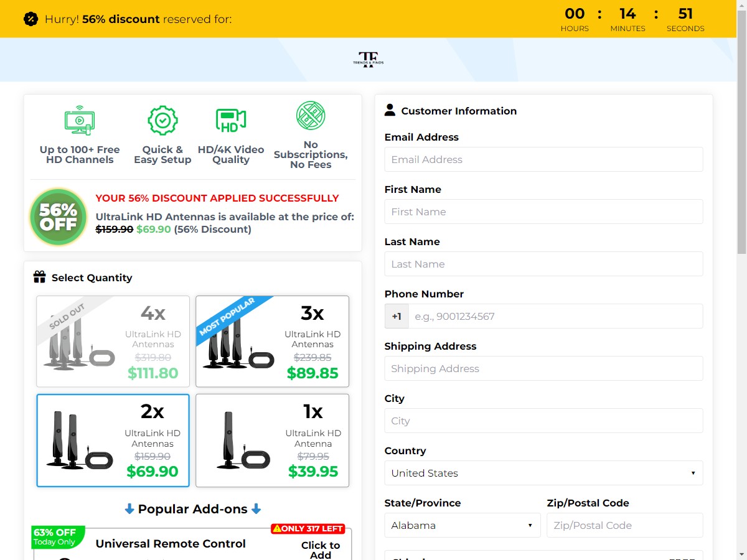The height and width of the screenshot is (560, 747).
Task: Click the First Name input field
Action: click(x=543, y=212)
